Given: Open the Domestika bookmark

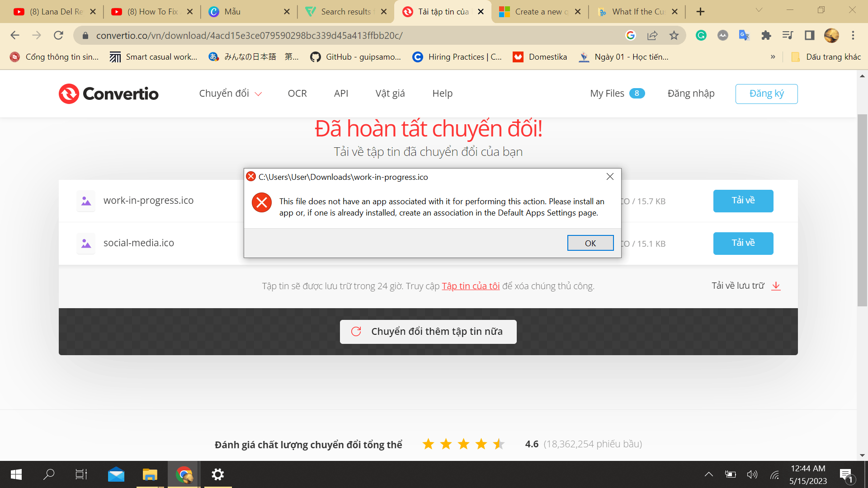Looking at the screenshot, I should tap(540, 57).
